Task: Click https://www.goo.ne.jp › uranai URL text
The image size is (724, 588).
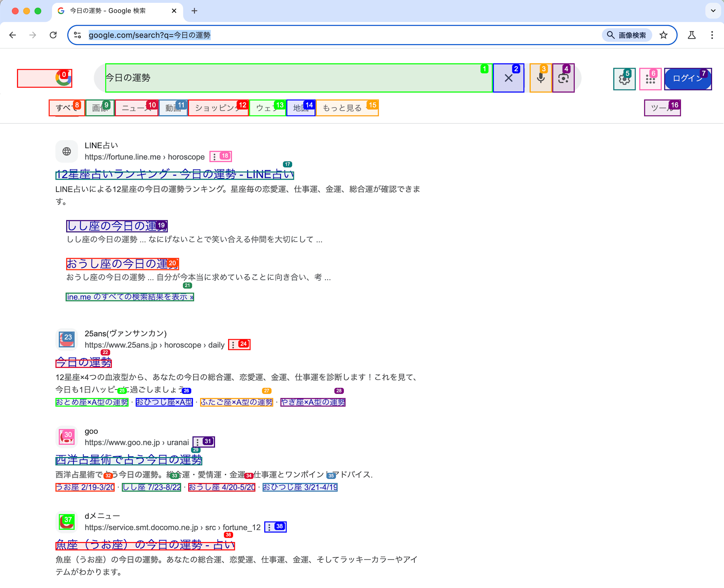Action: click(x=137, y=443)
